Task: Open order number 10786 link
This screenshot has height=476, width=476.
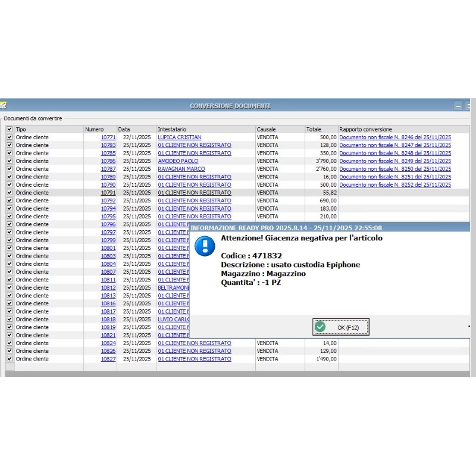Action: point(108,161)
